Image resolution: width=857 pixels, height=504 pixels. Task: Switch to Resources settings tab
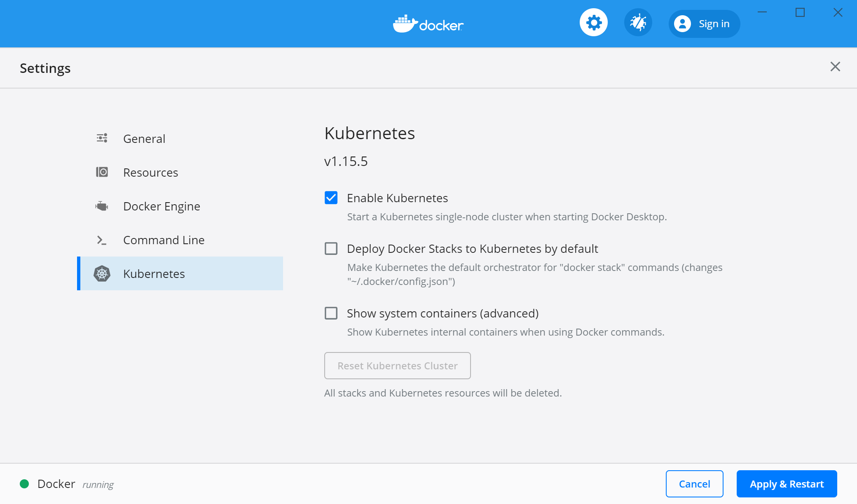151,172
